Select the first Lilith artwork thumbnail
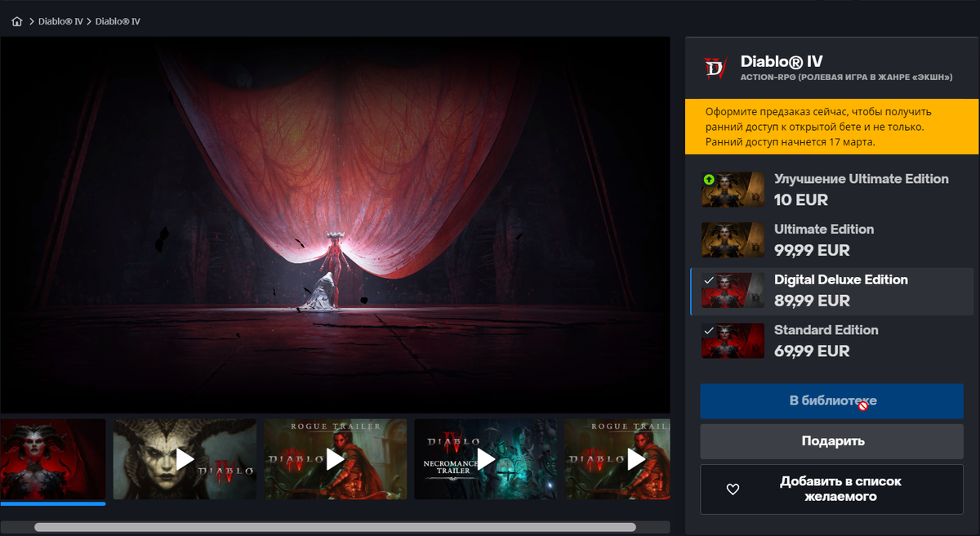This screenshot has width=980, height=536. tap(53, 459)
